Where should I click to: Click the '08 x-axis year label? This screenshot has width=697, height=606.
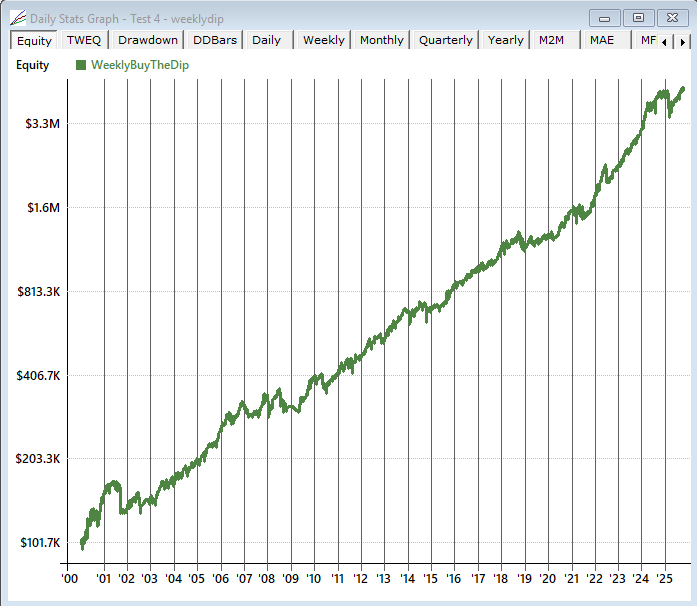(x=267, y=579)
